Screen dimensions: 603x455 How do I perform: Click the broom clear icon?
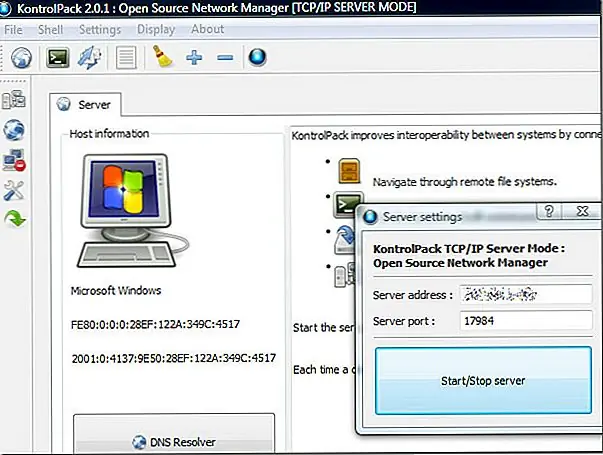coord(163,58)
